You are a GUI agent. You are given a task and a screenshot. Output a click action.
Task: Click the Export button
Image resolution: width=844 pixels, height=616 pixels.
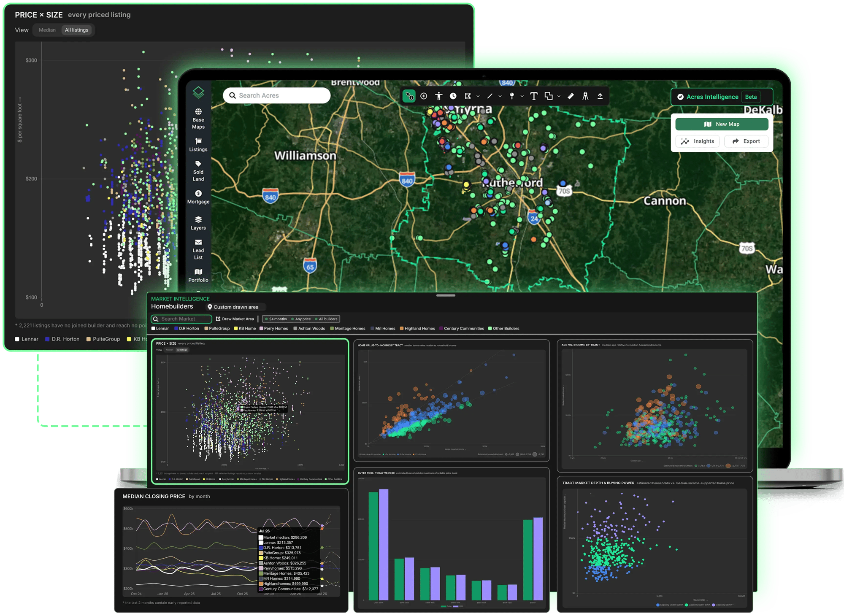pyautogui.click(x=746, y=141)
